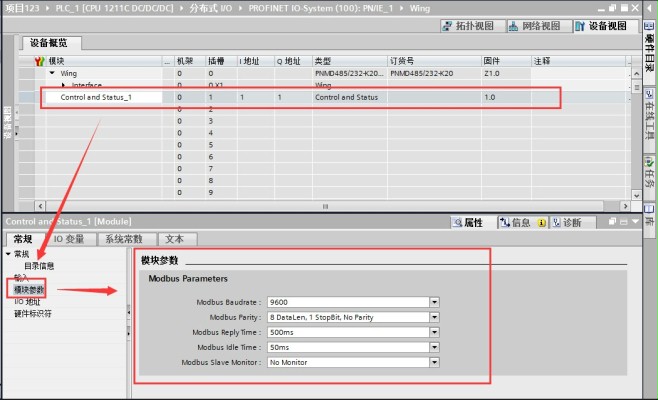Open the hardware catalog side panel icon
This screenshot has width=658, height=400.
(x=649, y=26)
